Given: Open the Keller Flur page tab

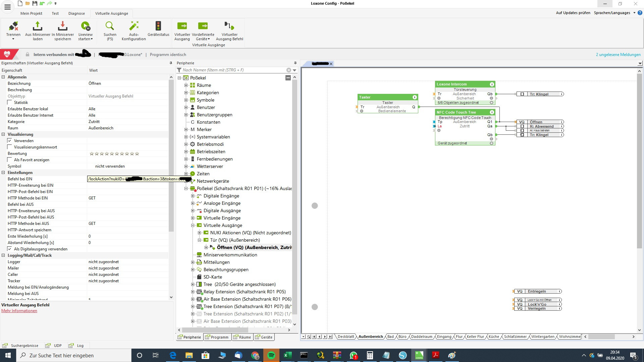Looking at the screenshot, I should coord(475,337).
